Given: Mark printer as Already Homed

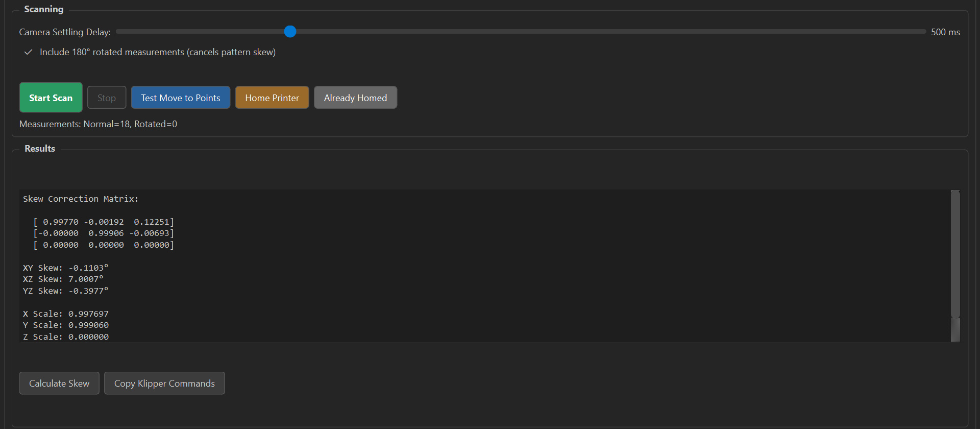Looking at the screenshot, I should tap(355, 98).
